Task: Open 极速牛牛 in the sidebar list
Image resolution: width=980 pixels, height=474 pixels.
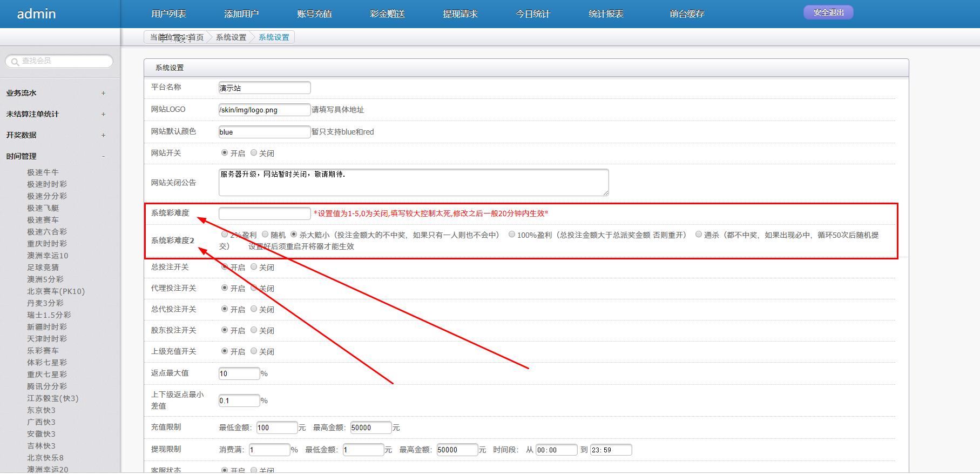Action: pyautogui.click(x=43, y=172)
